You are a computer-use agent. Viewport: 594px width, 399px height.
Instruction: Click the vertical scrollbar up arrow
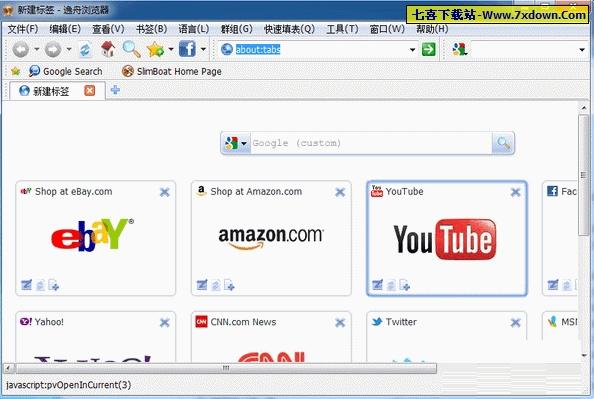(583, 108)
